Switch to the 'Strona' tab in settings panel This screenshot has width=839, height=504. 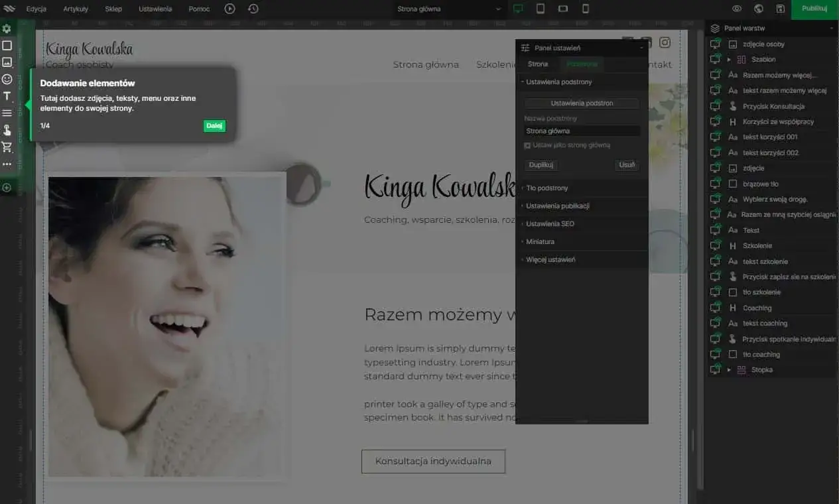click(539, 64)
